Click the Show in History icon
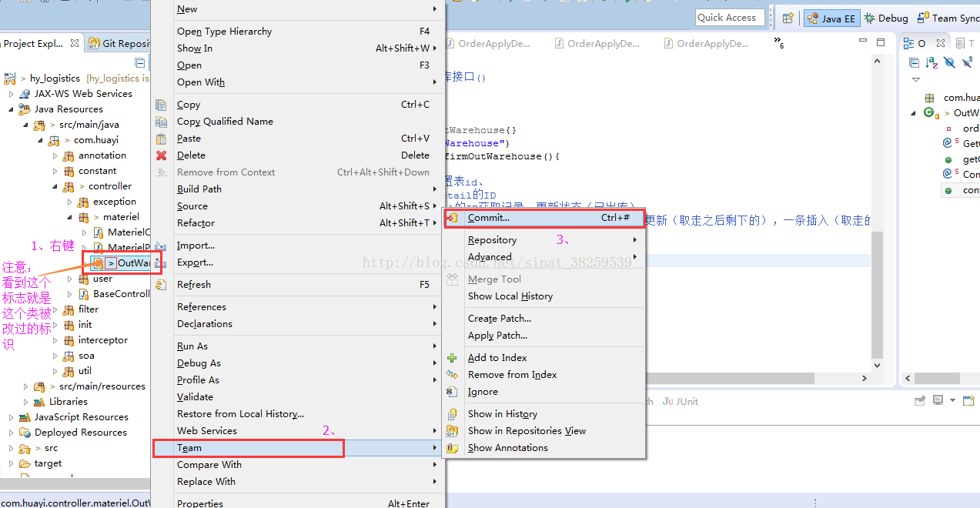The width and height of the screenshot is (980, 508). 453,414
